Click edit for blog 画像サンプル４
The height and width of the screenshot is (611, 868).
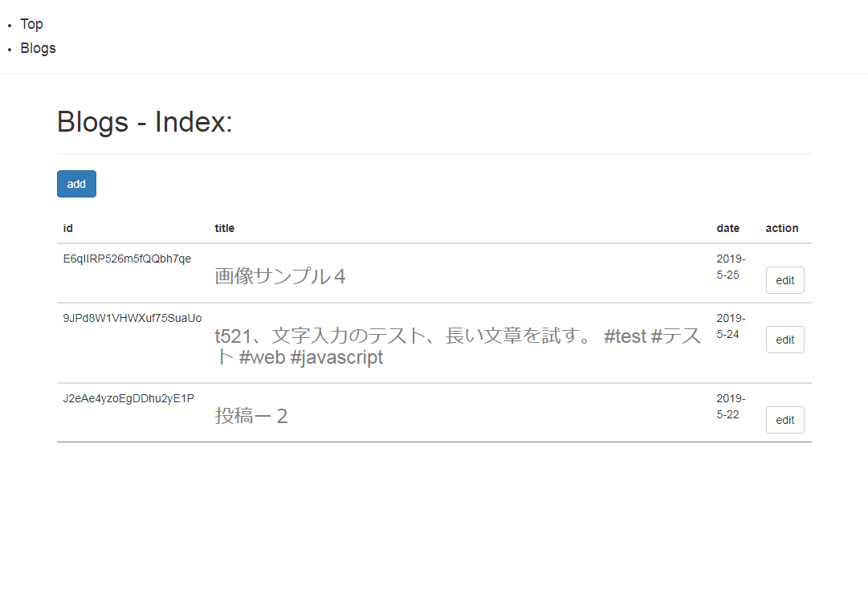[x=784, y=279]
